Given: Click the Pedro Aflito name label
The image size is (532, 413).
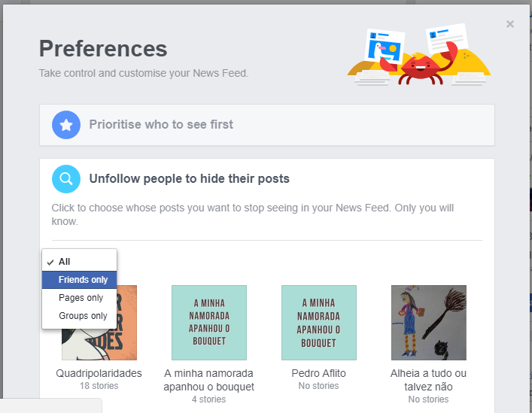Looking at the screenshot, I should click(319, 374).
